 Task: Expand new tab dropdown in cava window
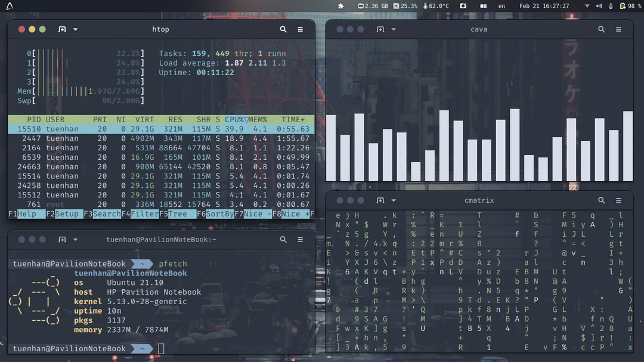point(394,29)
